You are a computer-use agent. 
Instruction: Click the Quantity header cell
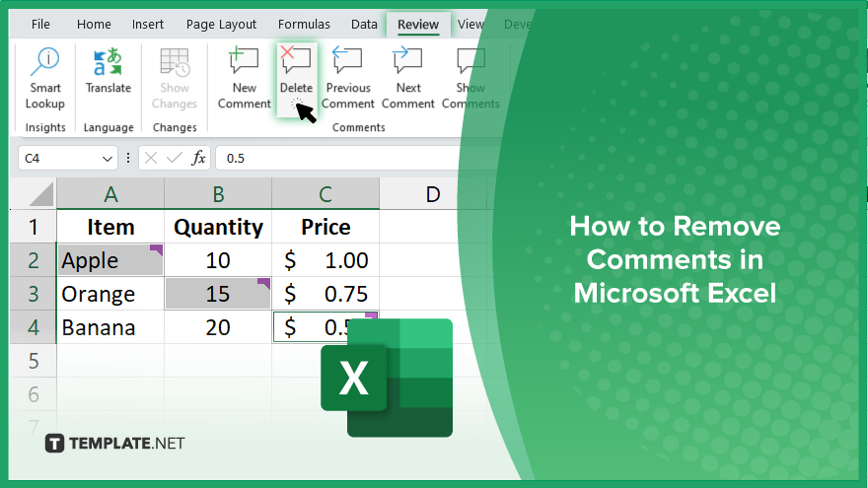pos(218,227)
